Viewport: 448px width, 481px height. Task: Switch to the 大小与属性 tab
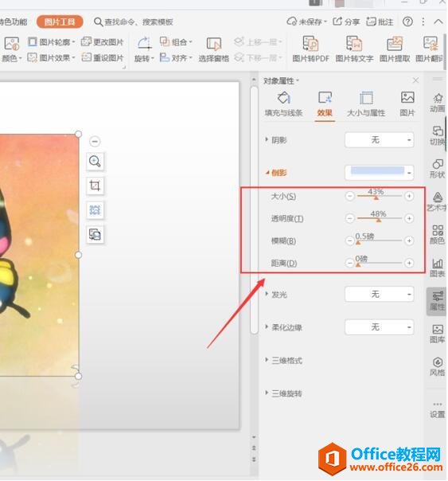pyautogui.click(x=366, y=104)
